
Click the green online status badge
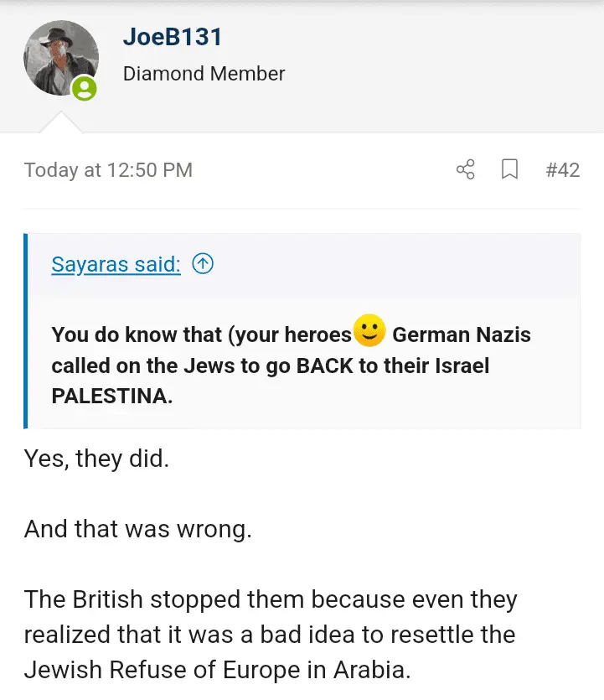(x=84, y=88)
